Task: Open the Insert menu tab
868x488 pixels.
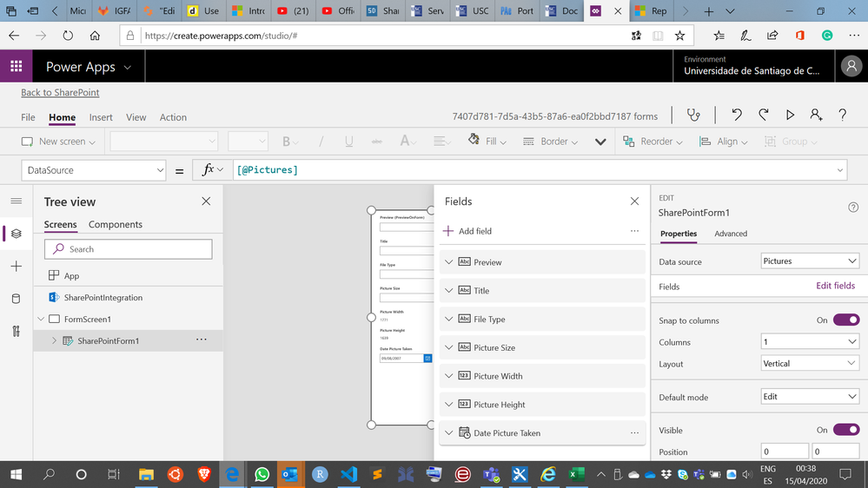Action: [101, 117]
